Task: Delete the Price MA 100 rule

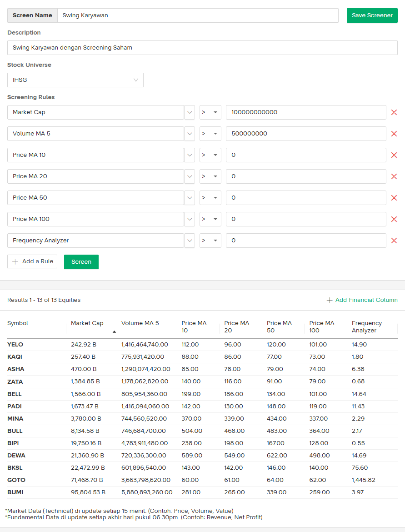Action: point(394,219)
